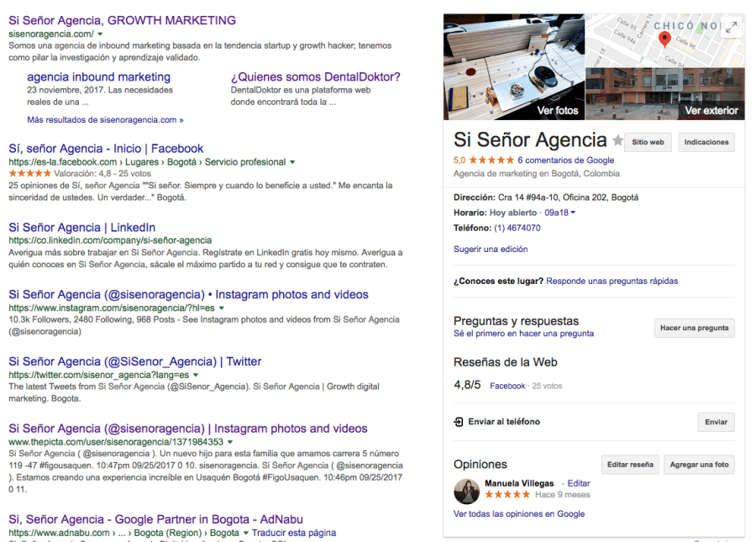Expand the map with the fullscreen arrows icon
This screenshot has height=542, width=756.
point(732,28)
